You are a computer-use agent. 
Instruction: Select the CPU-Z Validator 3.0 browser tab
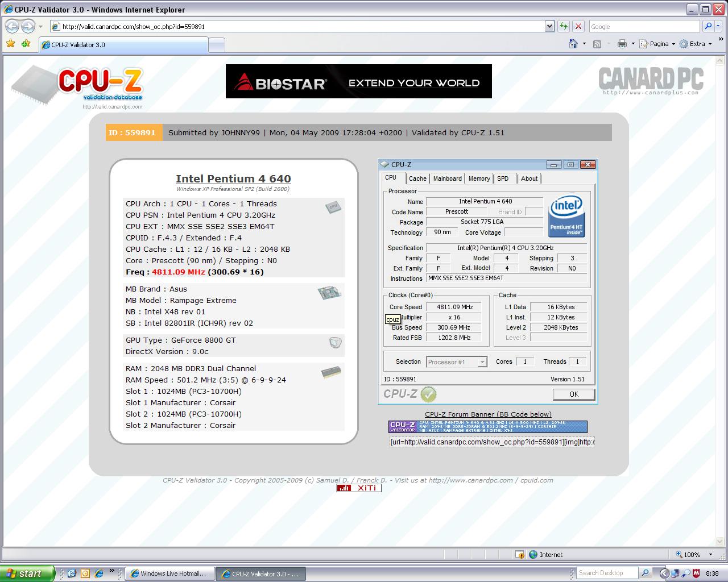[x=123, y=45]
